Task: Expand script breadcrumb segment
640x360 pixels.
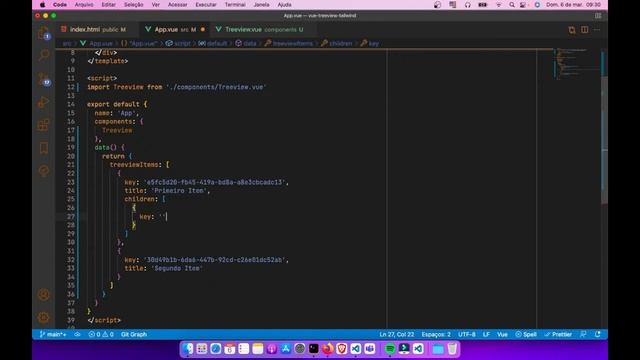Action: pos(178,43)
